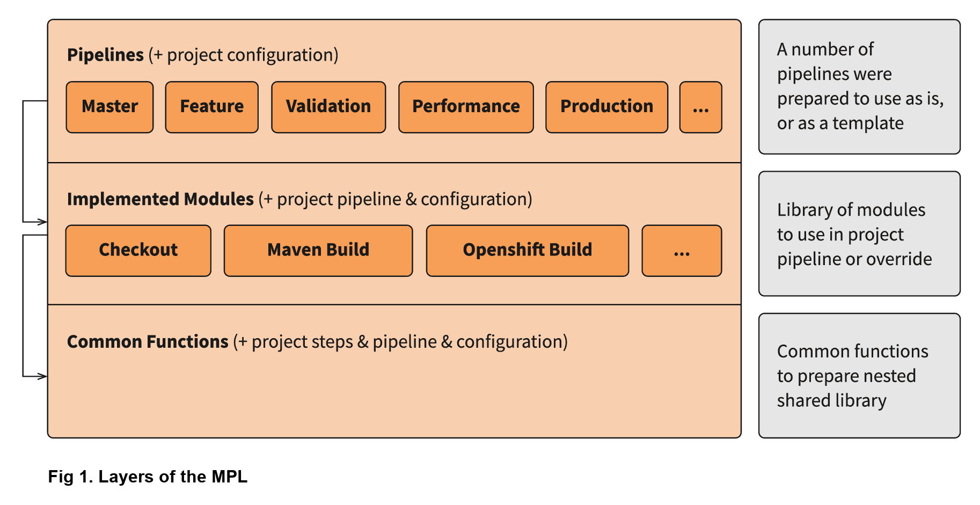Select the Checkout module box
The height and width of the screenshot is (505, 980).
pos(138,250)
